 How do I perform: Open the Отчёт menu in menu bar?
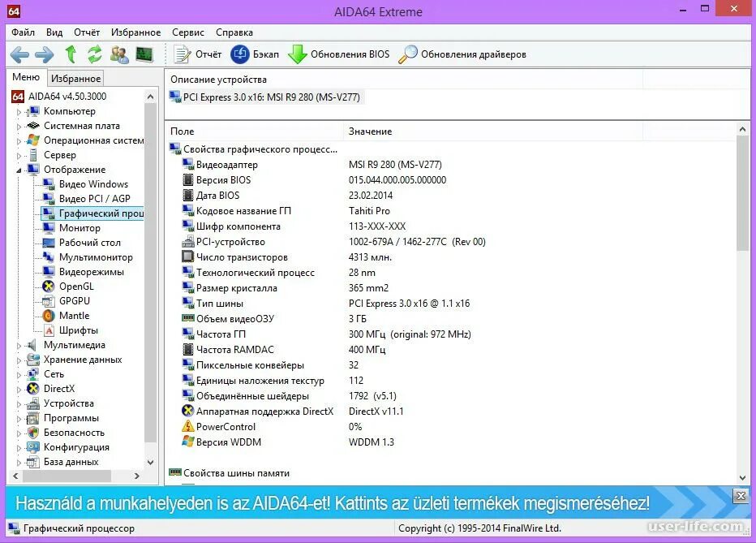pos(87,32)
